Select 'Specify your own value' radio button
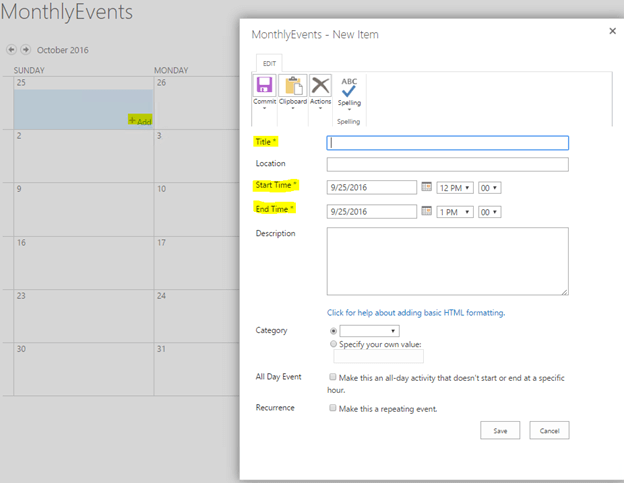This screenshot has width=624, height=483. point(333,344)
